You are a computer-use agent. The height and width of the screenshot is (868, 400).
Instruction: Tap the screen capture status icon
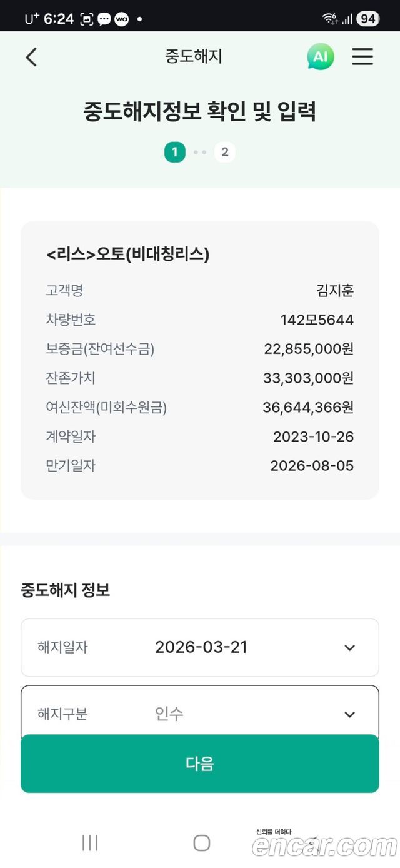(x=86, y=19)
